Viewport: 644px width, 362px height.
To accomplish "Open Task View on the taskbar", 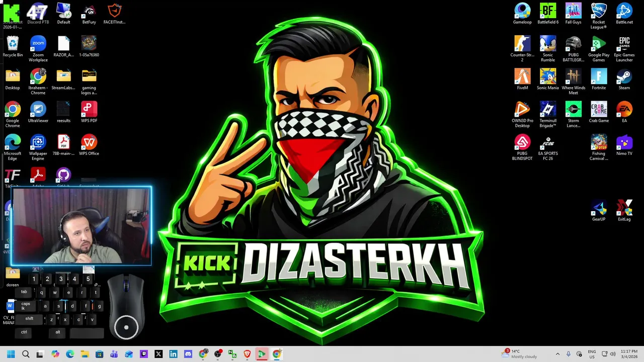I will tap(40, 354).
